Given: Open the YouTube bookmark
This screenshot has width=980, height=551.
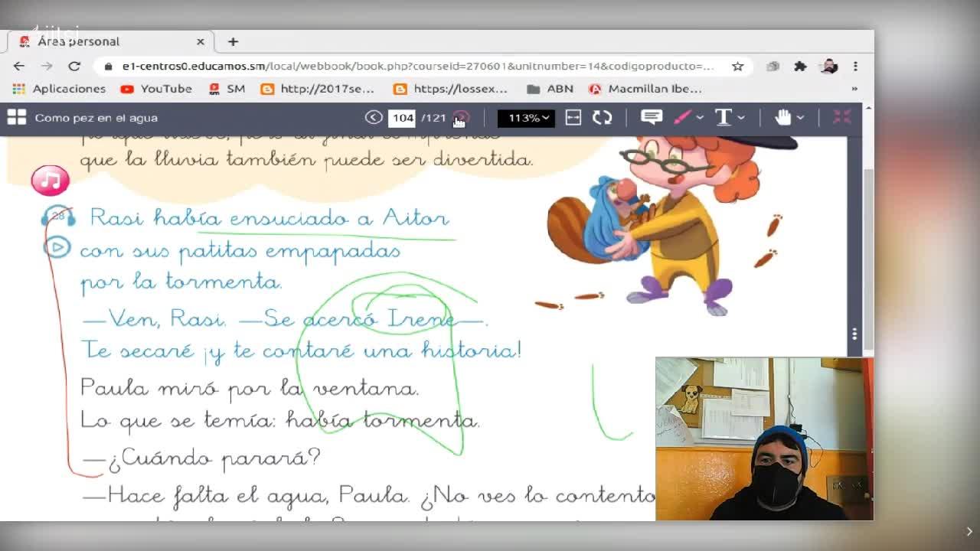Looking at the screenshot, I should (x=156, y=89).
